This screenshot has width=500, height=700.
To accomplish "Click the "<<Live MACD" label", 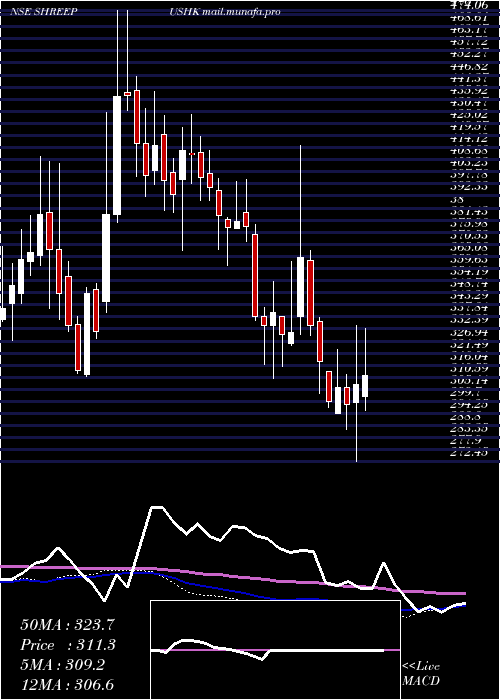I will click(x=421, y=674).
